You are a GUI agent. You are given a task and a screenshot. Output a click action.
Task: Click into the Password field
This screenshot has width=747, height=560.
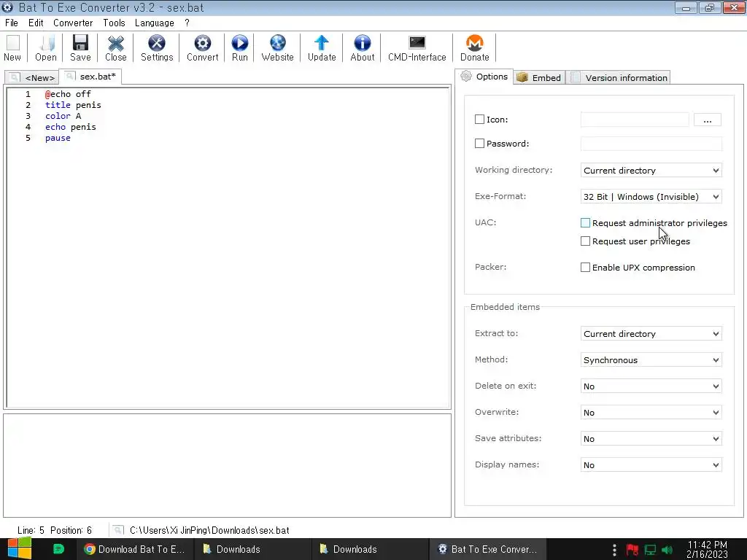(651, 144)
